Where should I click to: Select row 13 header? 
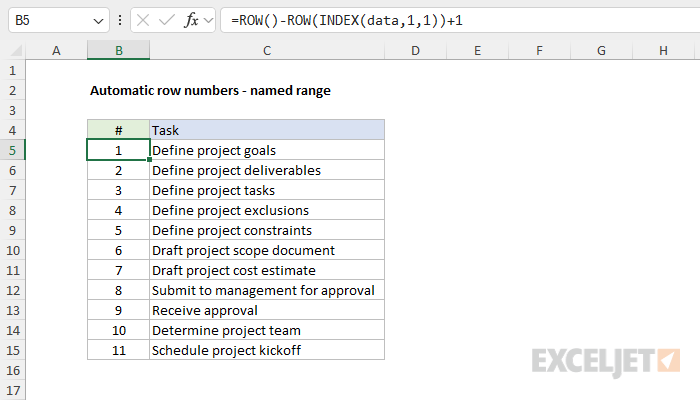click(x=12, y=310)
